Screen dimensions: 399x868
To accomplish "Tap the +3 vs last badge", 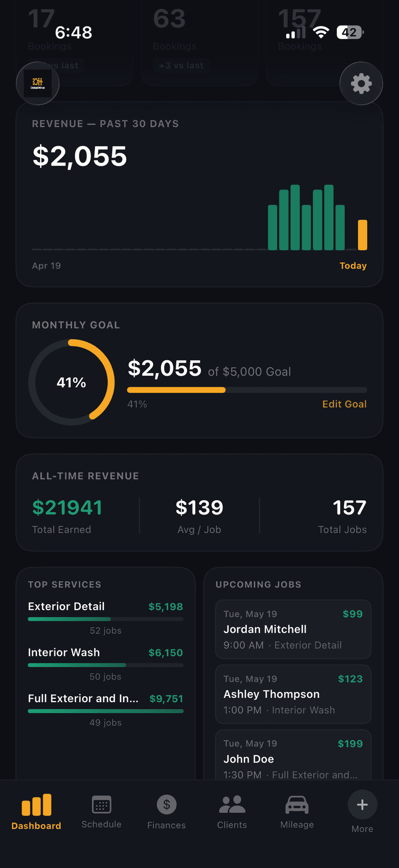I will coord(181,66).
